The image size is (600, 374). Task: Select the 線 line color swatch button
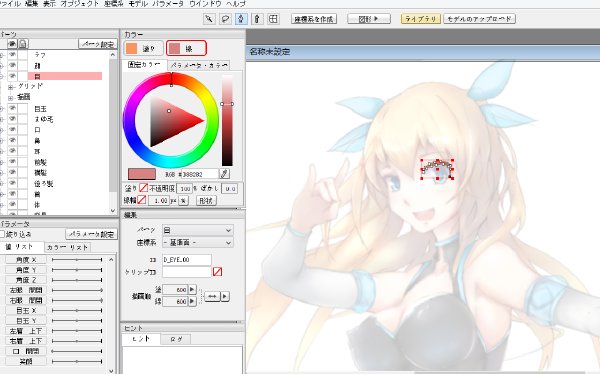point(186,49)
